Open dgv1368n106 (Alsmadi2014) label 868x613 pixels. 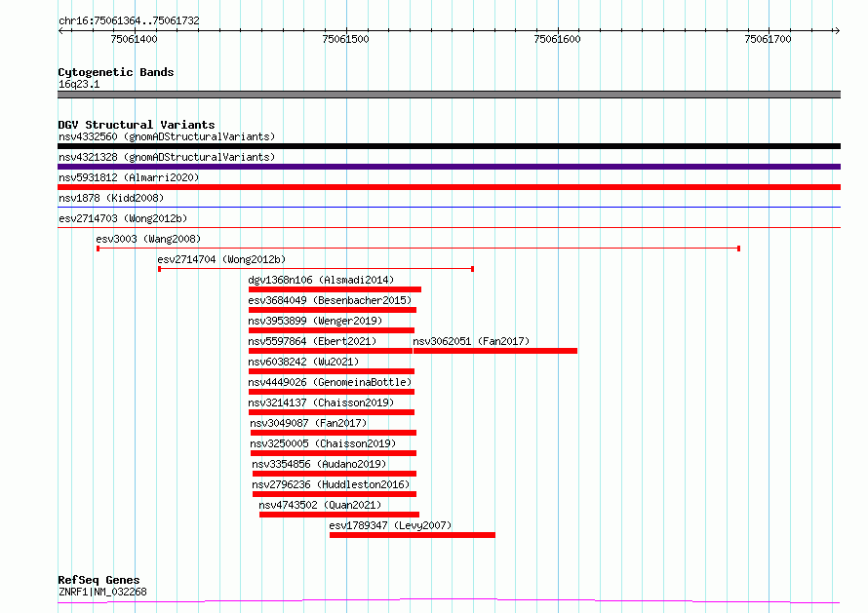tap(321, 280)
